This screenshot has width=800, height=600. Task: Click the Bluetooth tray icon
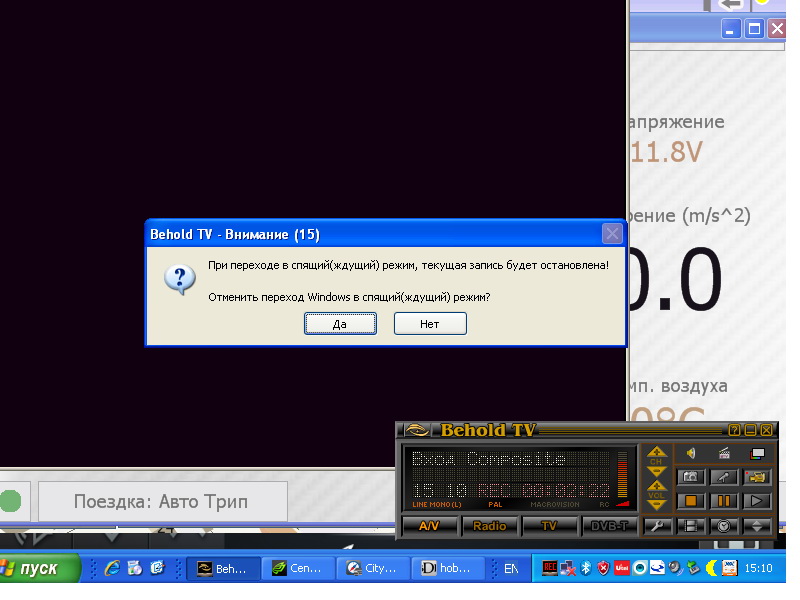[586, 568]
